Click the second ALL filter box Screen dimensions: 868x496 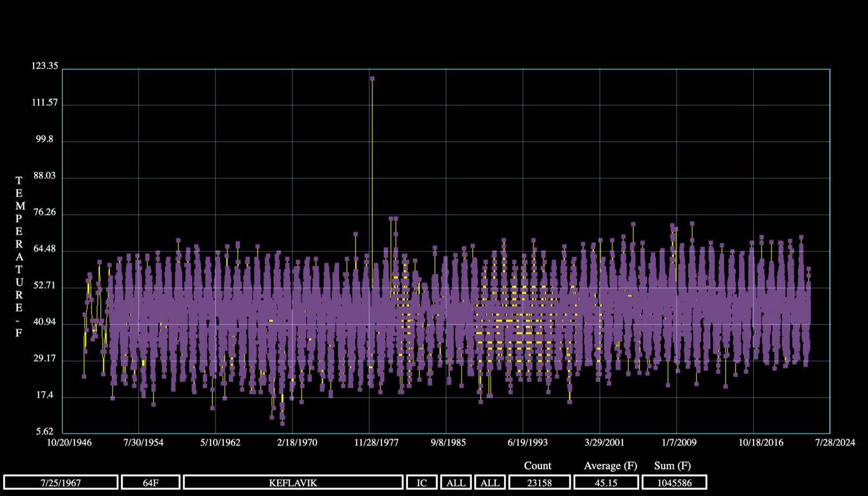coord(490,482)
